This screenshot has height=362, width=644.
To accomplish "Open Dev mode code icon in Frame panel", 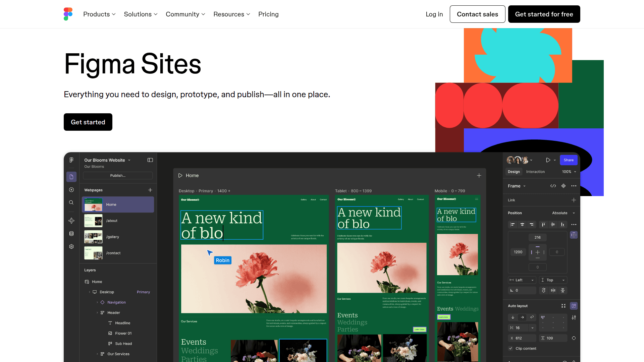I will [x=553, y=186].
